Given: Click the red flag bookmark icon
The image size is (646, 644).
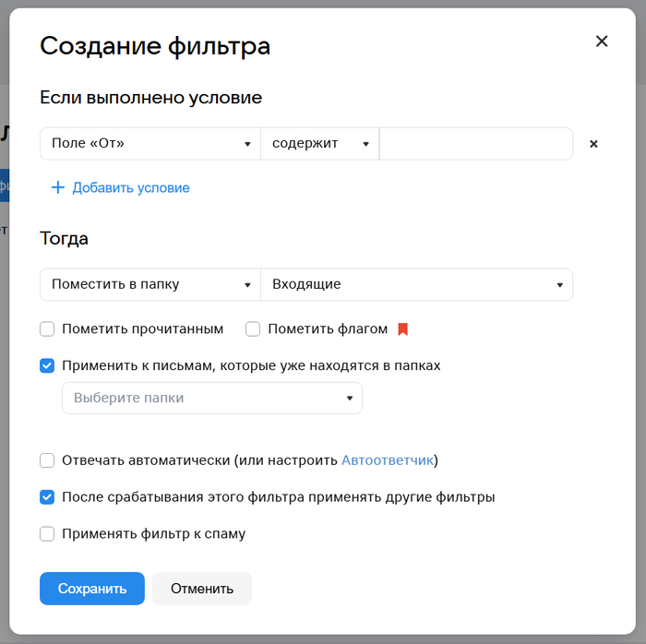Looking at the screenshot, I should pos(402,329).
